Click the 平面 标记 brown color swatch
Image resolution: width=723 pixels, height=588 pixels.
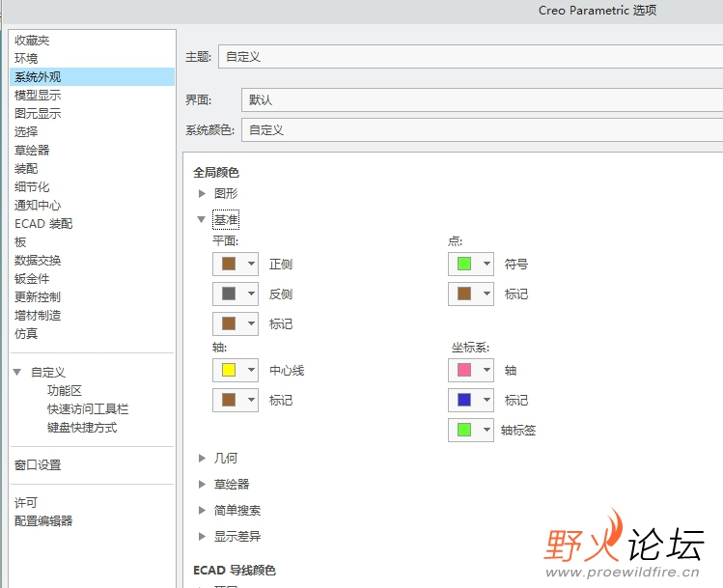[229, 323]
